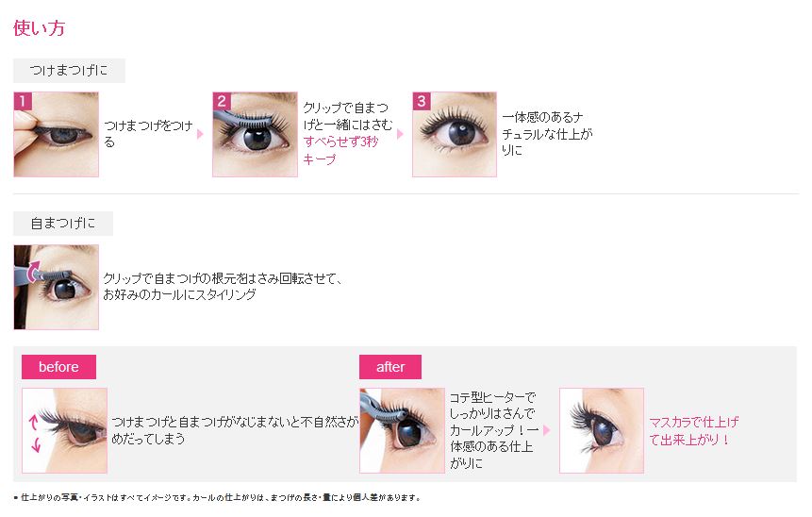Click the step 3 finished eye photo
Viewport: 812px width, 517px height.
[x=455, y=135]
